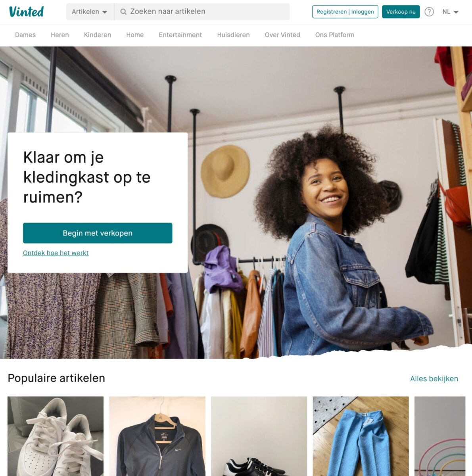Click the search magnifier icon
This screenshot has height=476, width=472.
(x=123, y=12)
